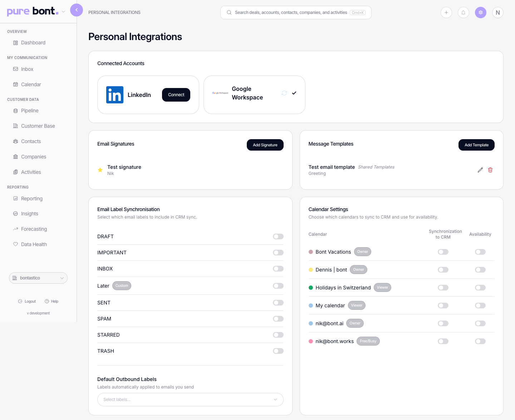Open notifications bell icon

[x=463, y=13]
